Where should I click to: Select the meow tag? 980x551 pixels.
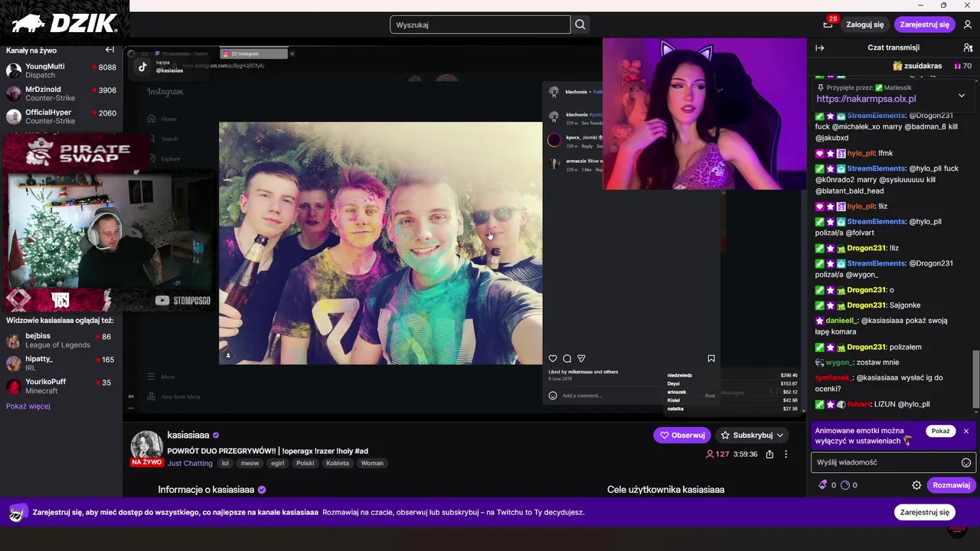(250, 463)
